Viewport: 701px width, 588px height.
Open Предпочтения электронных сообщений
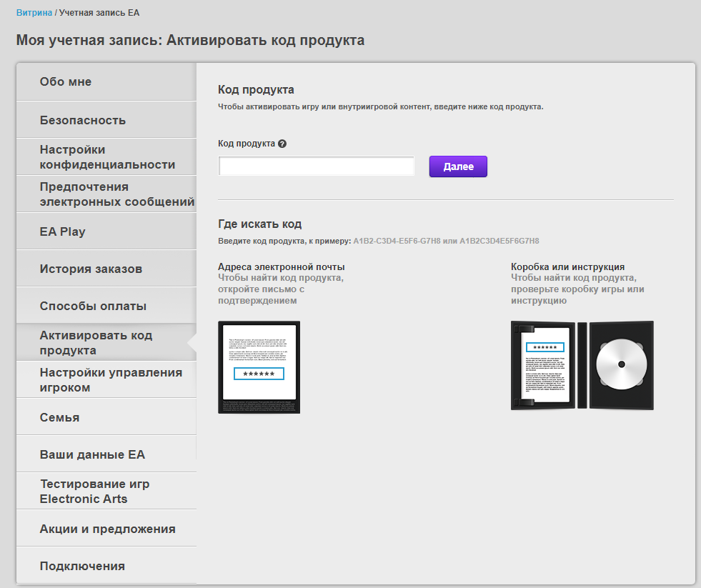tap(106, 194)
